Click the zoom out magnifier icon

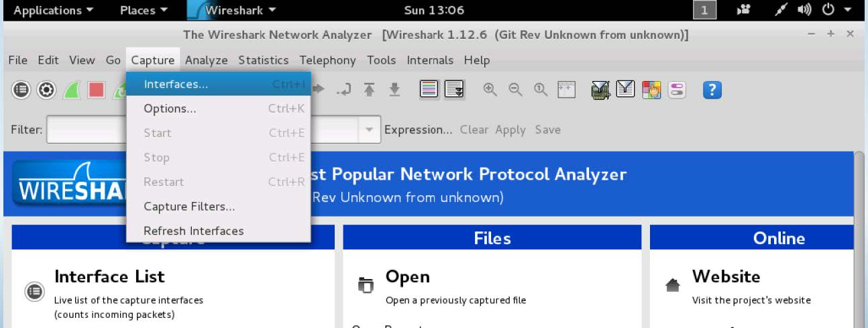point(515,89)
